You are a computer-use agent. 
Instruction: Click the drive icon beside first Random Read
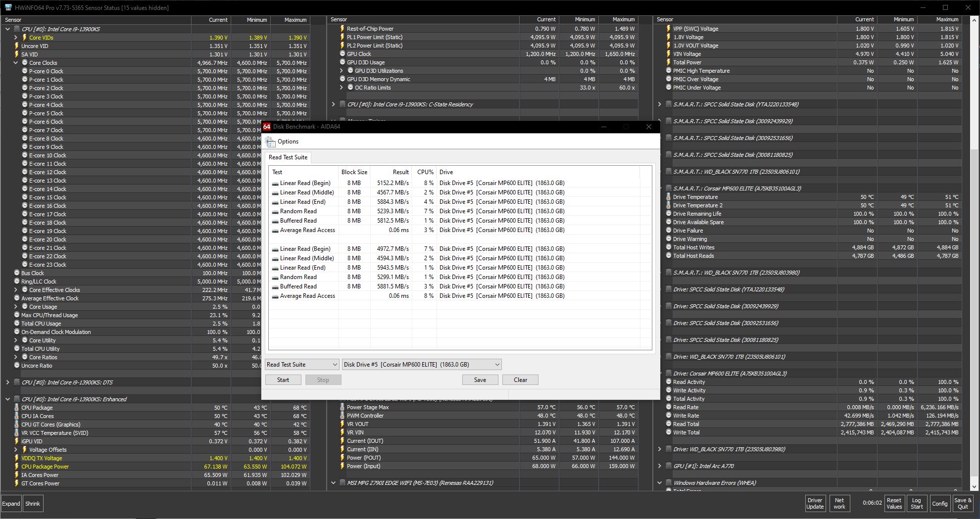pyautogui.click(x=275, y=211)
